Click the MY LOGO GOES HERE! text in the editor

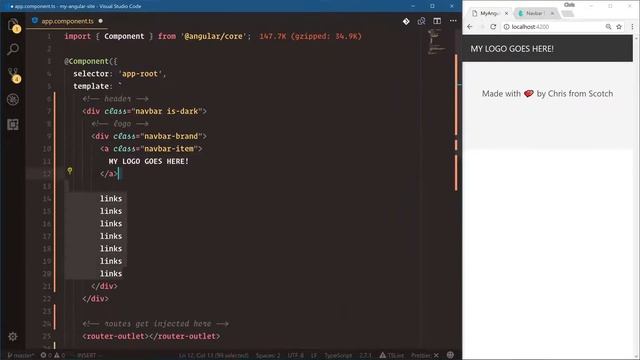click(149, 161)
